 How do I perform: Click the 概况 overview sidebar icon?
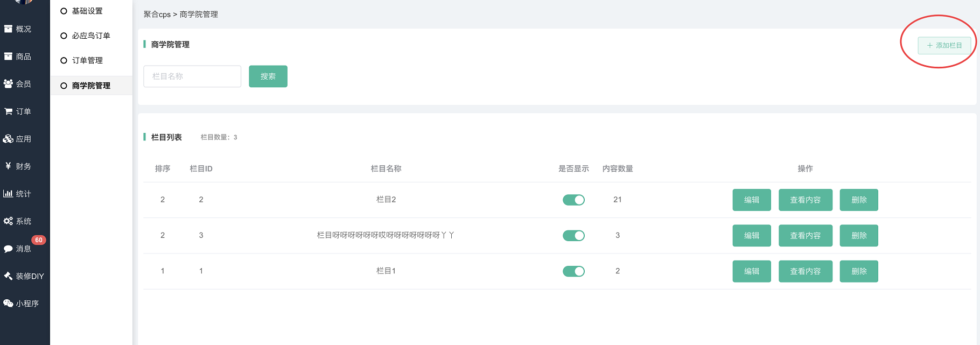8,29
